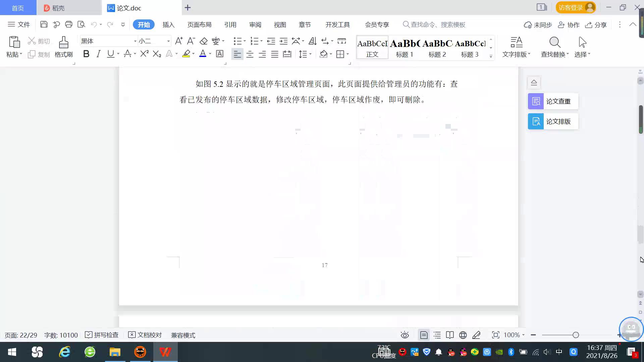Open the 文件 menu

(18, 24)
